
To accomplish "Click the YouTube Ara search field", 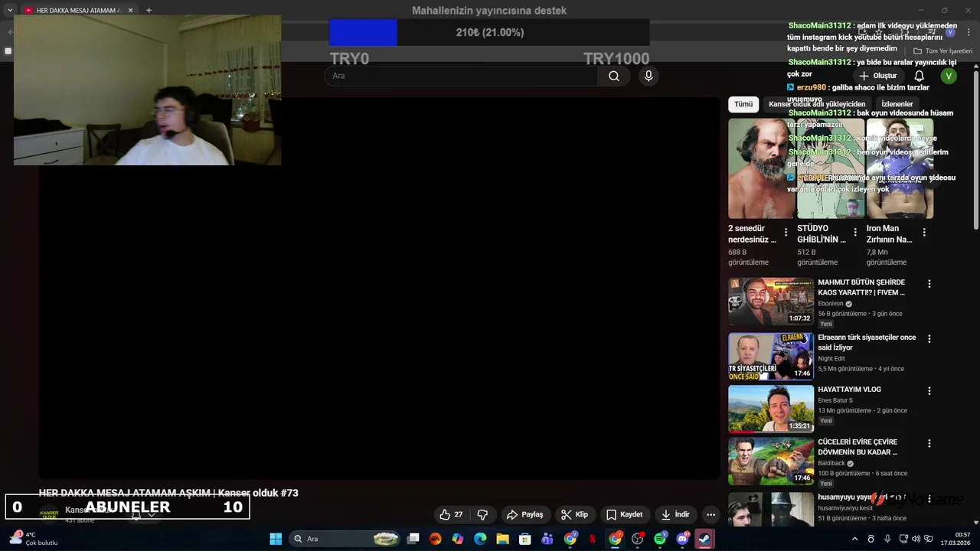I will coord(461,76).
